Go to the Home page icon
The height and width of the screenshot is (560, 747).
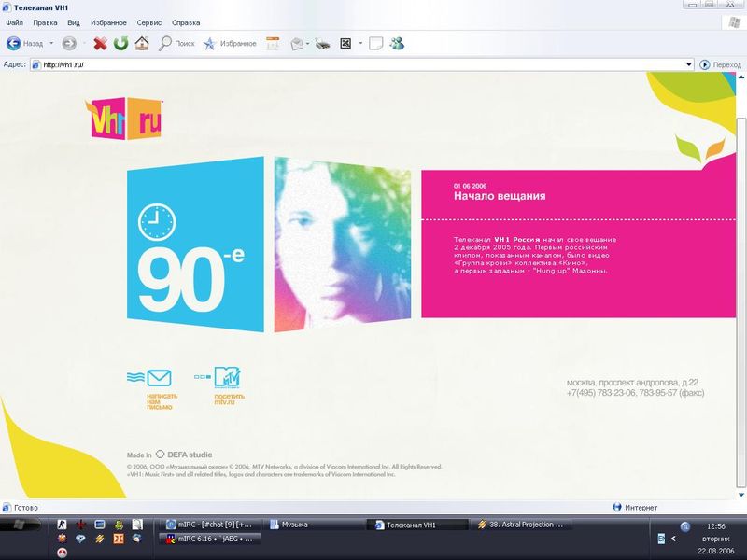(142, 44)
